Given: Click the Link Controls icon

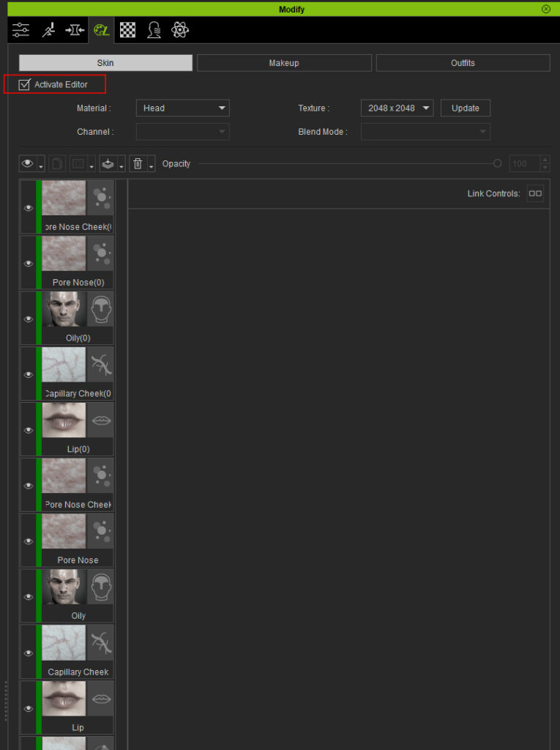Looking at the screenshot, I should pos(535,193).
